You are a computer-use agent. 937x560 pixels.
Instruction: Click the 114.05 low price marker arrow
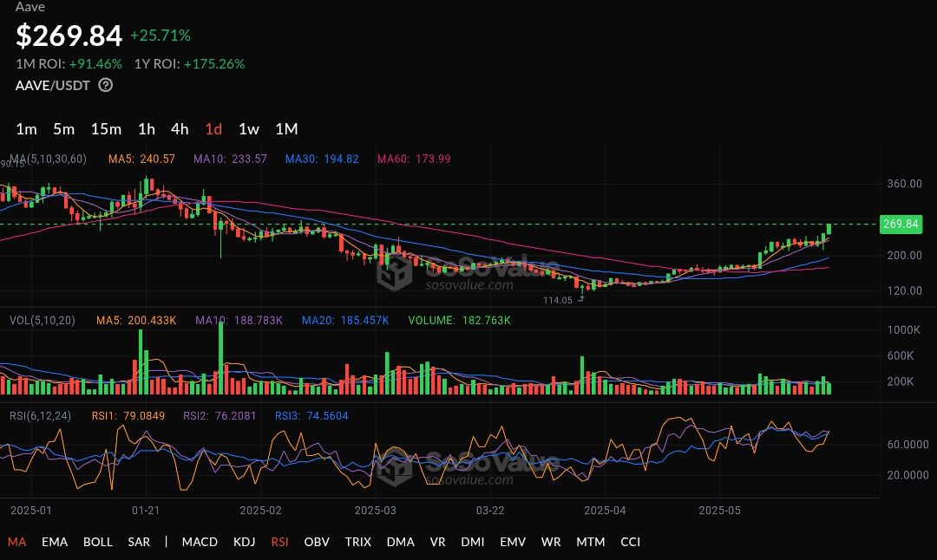[x=580, y=299]
